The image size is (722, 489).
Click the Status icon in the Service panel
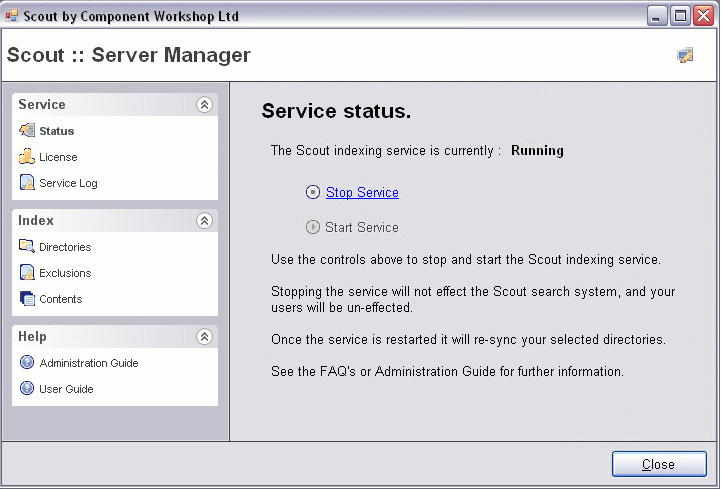pos(27,130)
